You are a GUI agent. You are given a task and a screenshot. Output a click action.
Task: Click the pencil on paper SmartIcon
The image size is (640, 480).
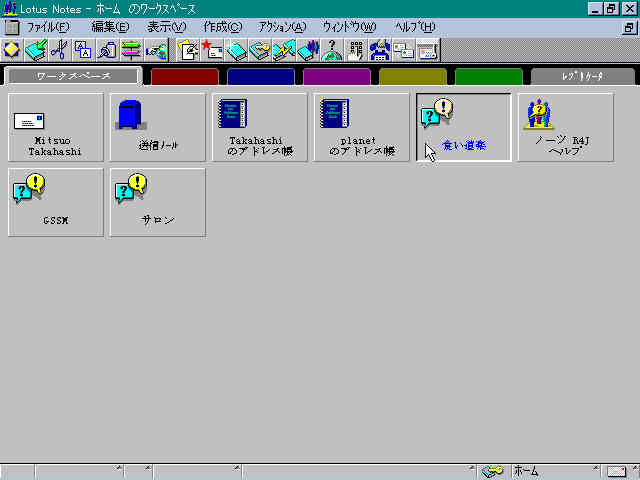tap(188, 50)
